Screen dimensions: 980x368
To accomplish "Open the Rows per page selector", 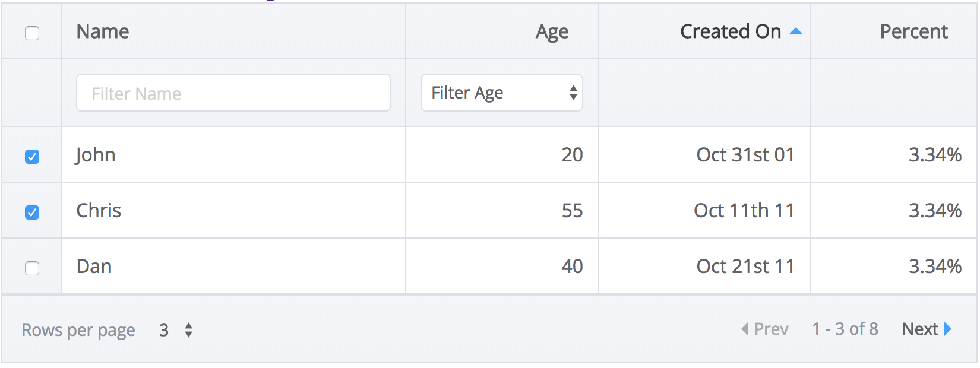I will (x=176, y=330).
